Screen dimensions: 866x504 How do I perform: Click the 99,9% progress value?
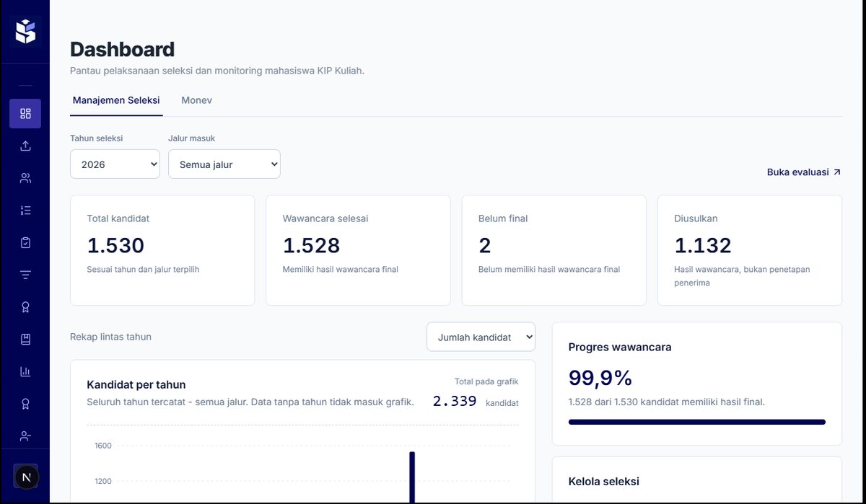click(600, 378)
